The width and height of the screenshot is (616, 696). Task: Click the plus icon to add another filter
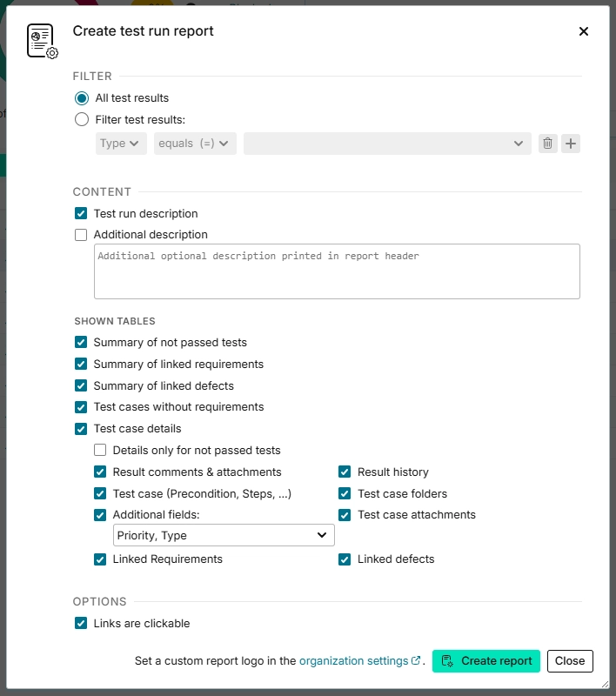tap(571, 143)
